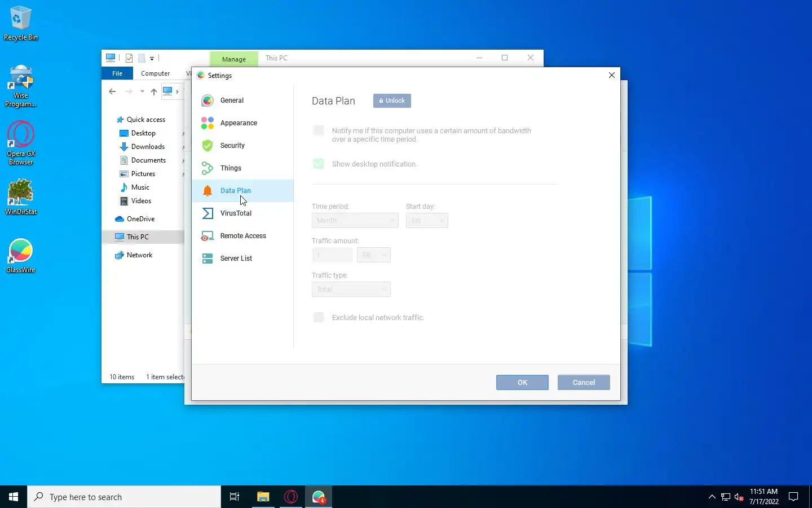Switch to General settings tab
Screen dimensions: 812x508
pos(242,100)
